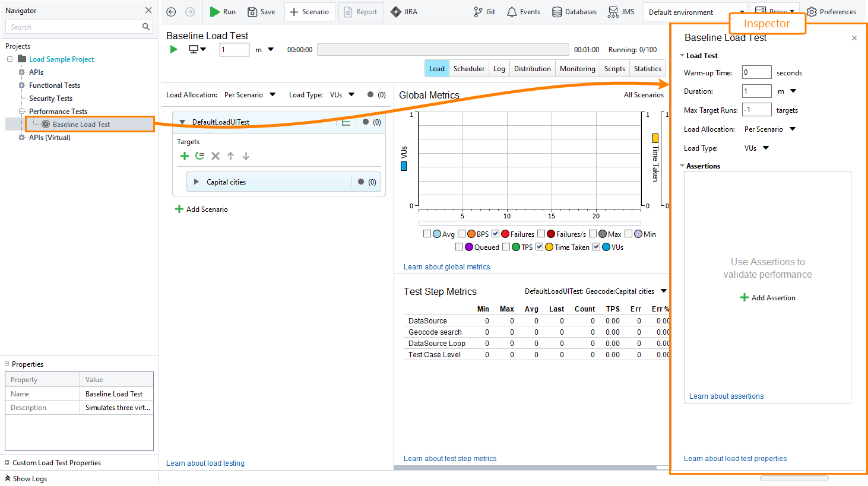The image size is (868, 486).
Task: Edit the Warm-up Time input field
Action: pos(756,71)
